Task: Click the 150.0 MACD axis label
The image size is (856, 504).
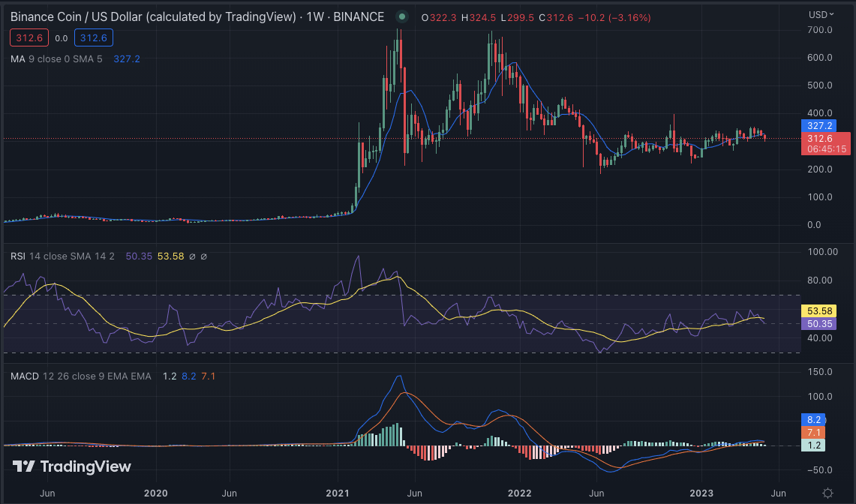Action: (x=820, y=372)
